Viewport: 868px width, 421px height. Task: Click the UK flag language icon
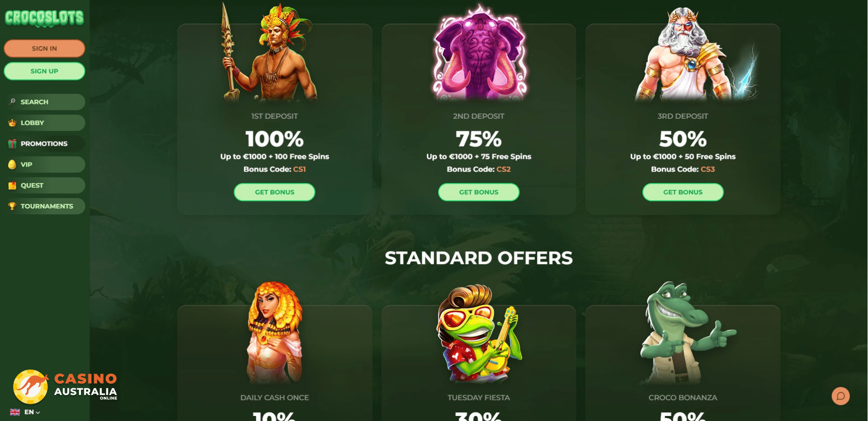click(15, 412)
